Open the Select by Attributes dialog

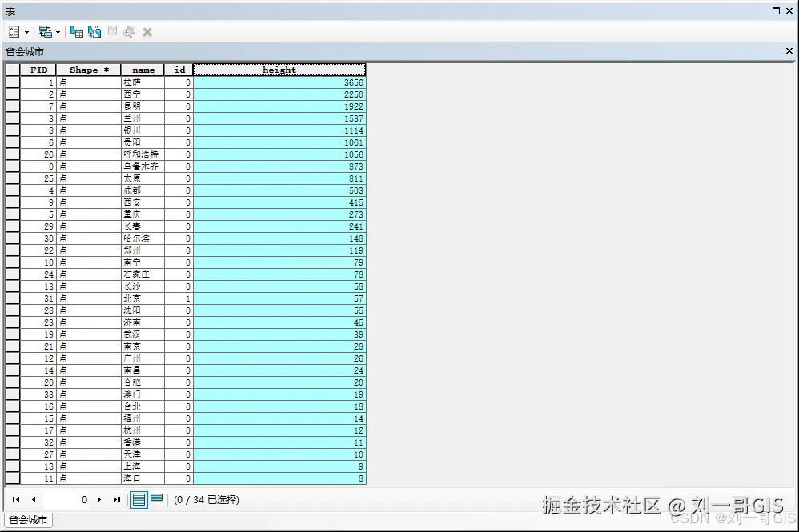pos(77,31)
